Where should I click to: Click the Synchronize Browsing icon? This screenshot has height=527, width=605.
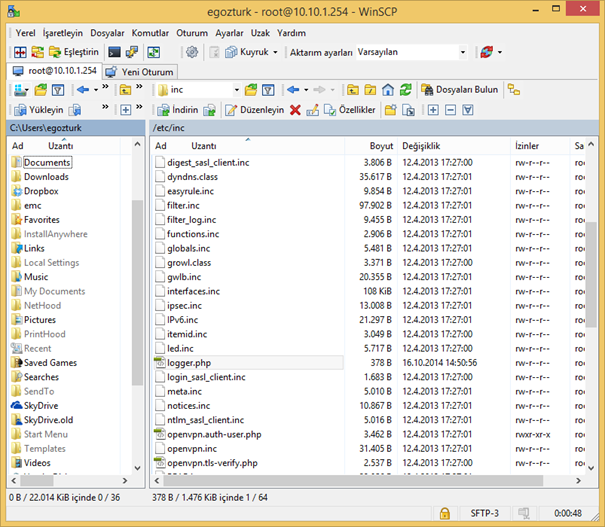click(37, 52)
